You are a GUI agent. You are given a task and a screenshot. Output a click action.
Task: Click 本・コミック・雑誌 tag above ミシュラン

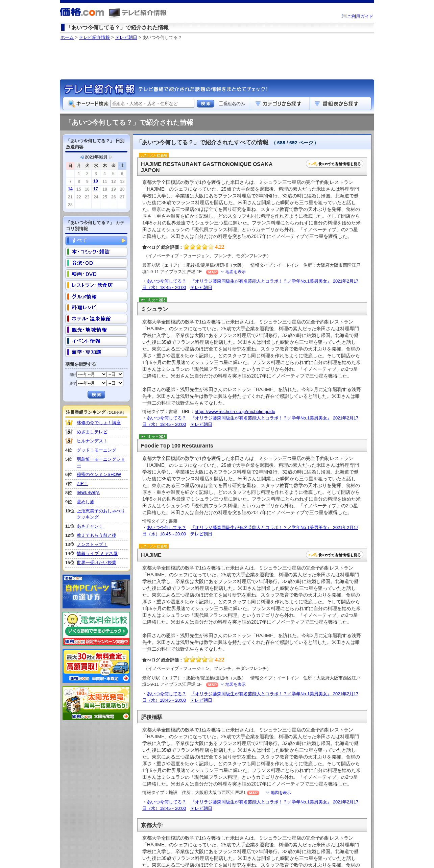click(153, 300)
